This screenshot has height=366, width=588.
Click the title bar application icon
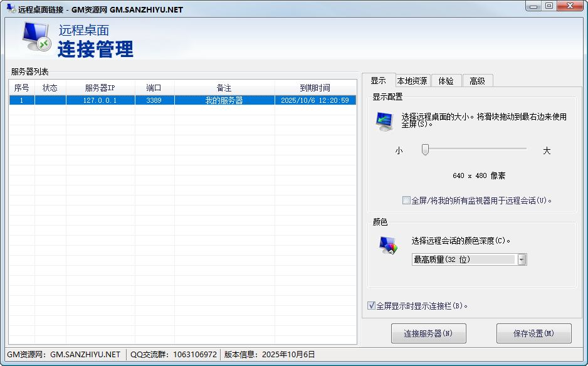(10, 9)
